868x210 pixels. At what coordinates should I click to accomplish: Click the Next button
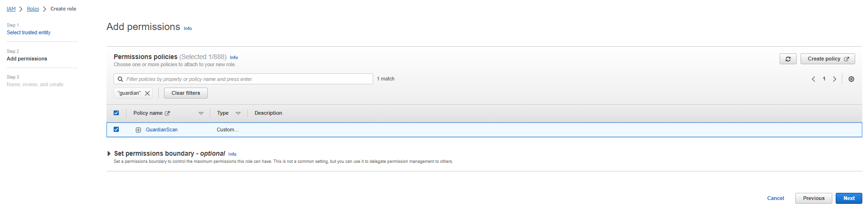click(849, 198)
